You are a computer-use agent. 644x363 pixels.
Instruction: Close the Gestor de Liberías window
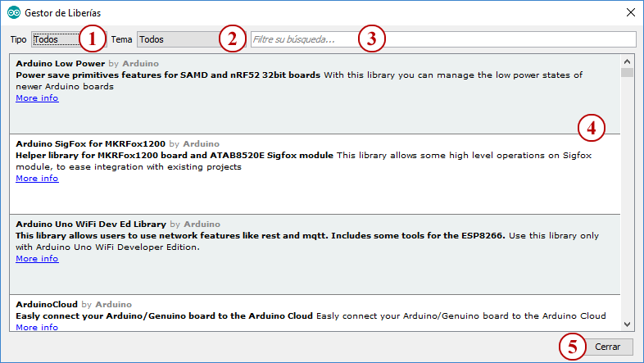(629, 12)
